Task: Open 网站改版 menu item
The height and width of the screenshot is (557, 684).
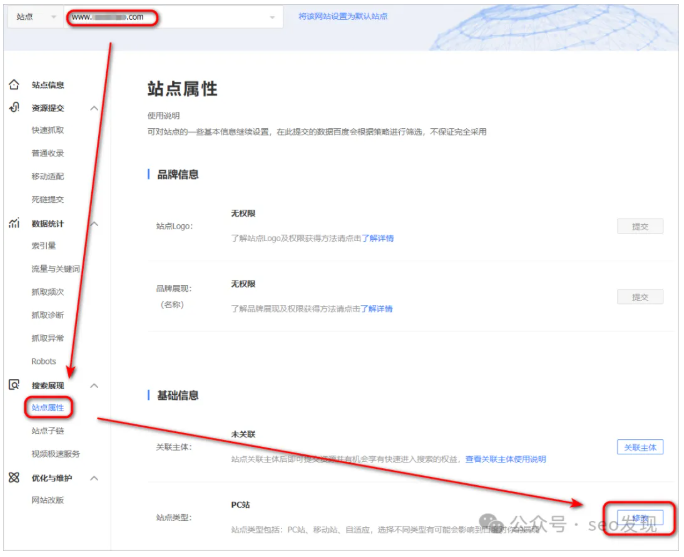Action: tap(48, 500)
